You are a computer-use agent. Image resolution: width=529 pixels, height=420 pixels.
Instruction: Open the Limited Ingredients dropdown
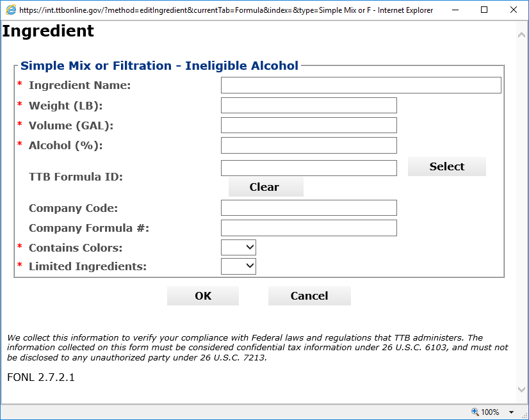tap(238, 266)
